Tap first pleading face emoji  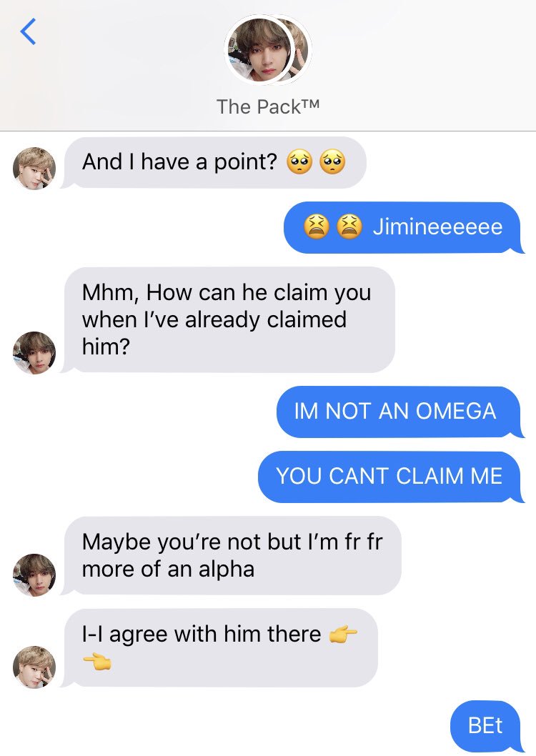(299, 162)
